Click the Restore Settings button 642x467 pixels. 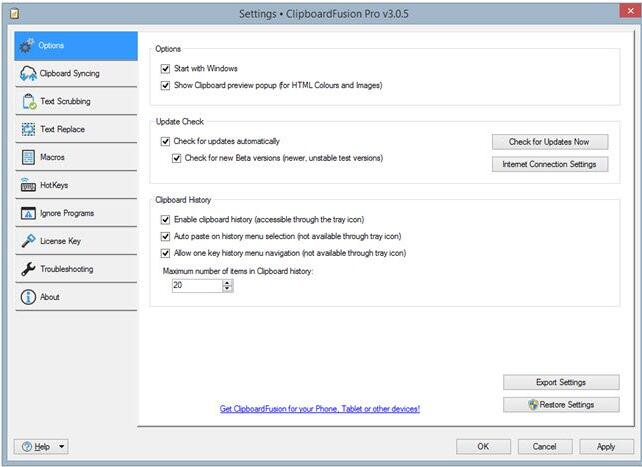[x=561, y=405]
